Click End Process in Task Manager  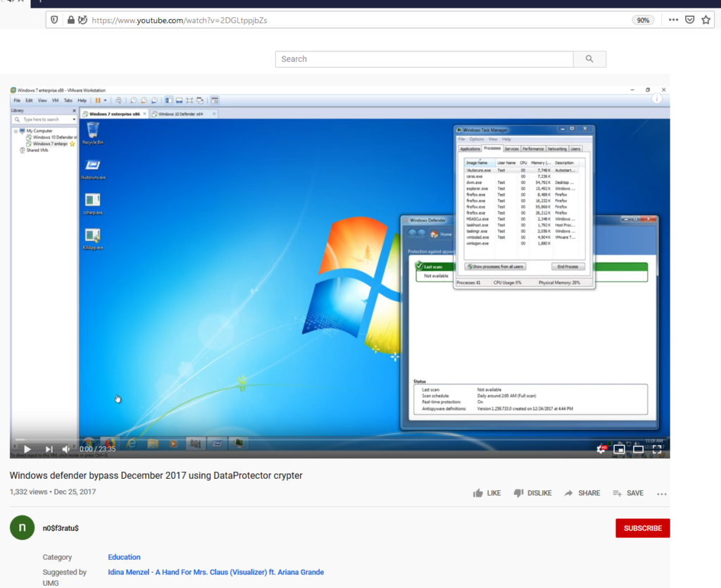(x=568, y=267)
